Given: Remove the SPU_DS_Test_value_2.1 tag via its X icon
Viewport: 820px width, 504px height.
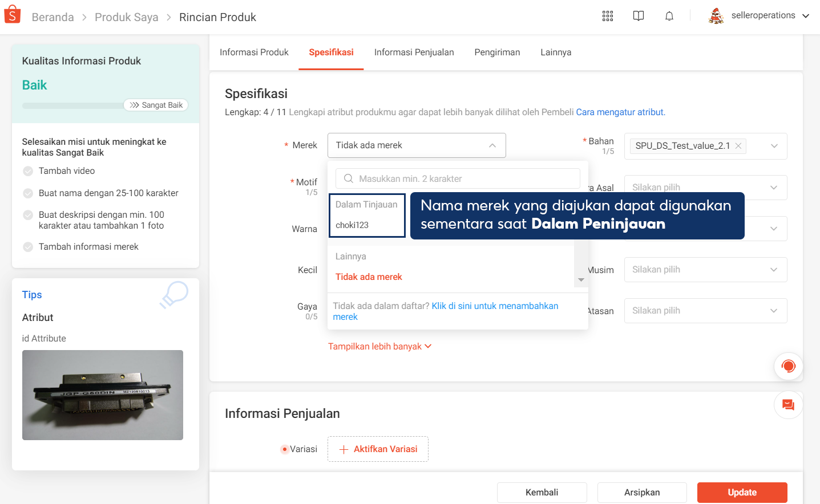Looking at the screenshot, I should tap(738, 146).
